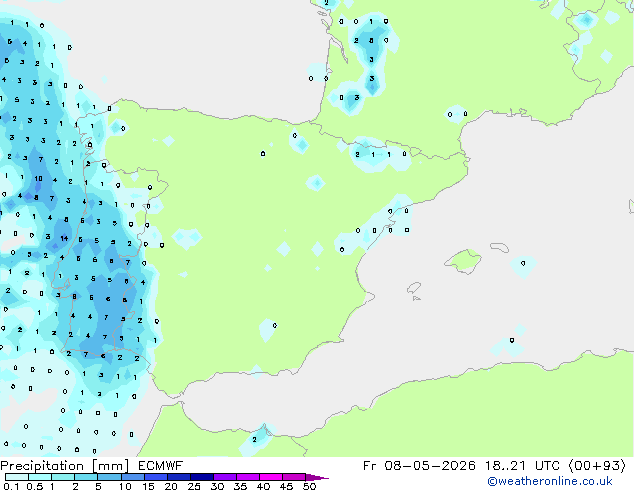
Task: Click the 30–35 mm purple swatch
Action: pos(225,477)
